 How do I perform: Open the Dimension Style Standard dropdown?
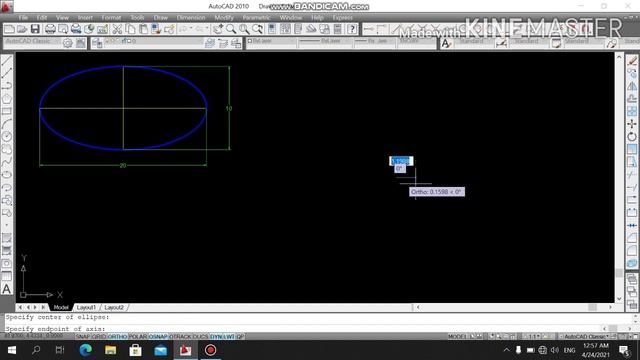[x=528, y=42]
